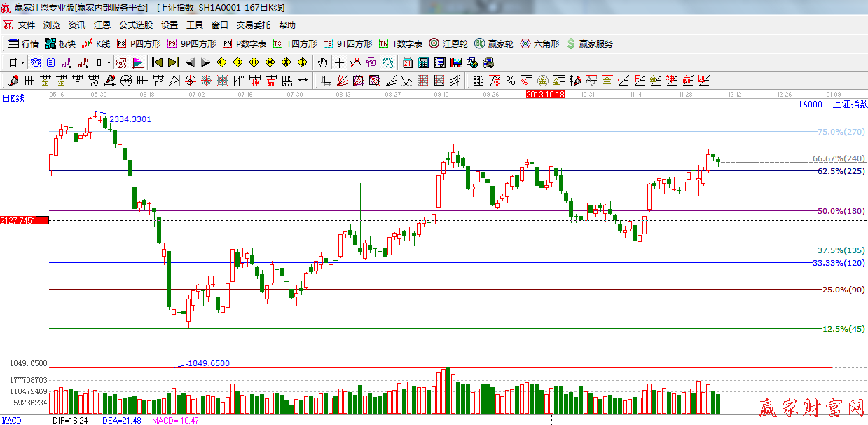
Task: Open the 江恩轮 Gann wheel tool
Action: [x=448, y=43]
